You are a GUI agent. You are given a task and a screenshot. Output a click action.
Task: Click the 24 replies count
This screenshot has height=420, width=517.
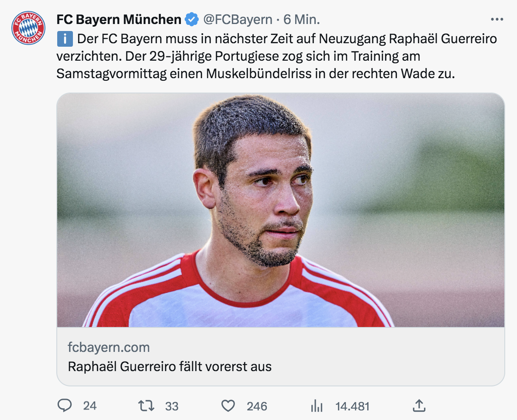point(90,406)
